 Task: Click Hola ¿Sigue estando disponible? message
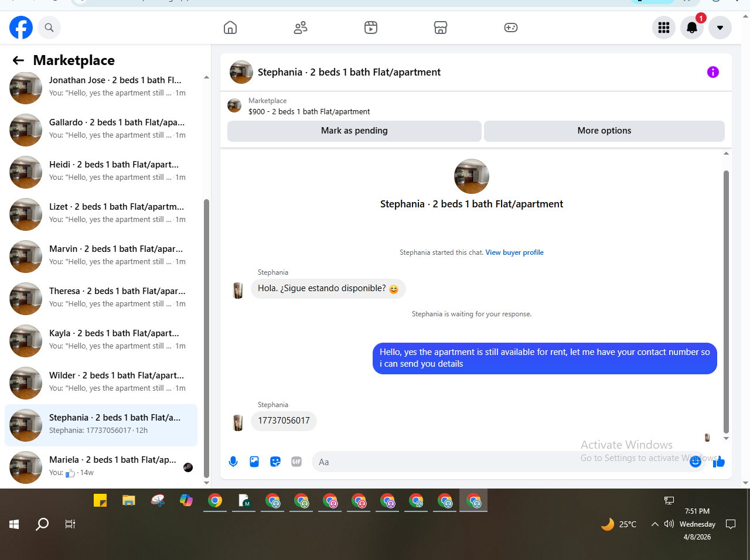(328, 288)
